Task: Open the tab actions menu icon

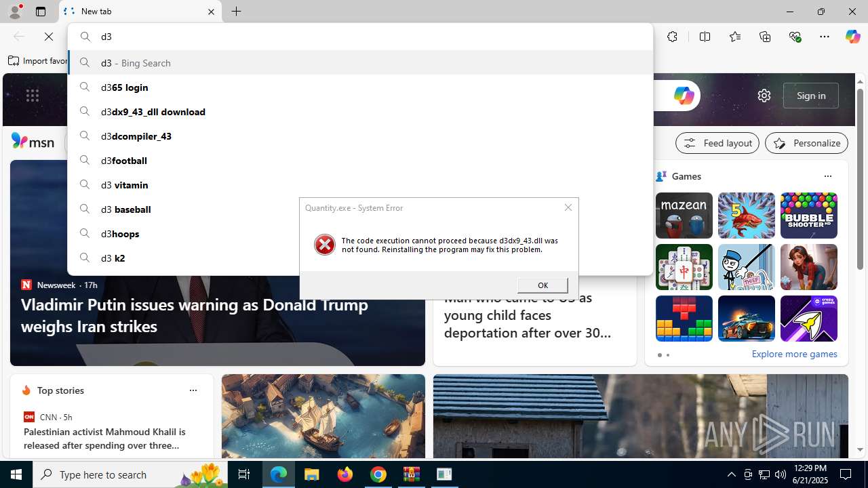Action: 41,12
